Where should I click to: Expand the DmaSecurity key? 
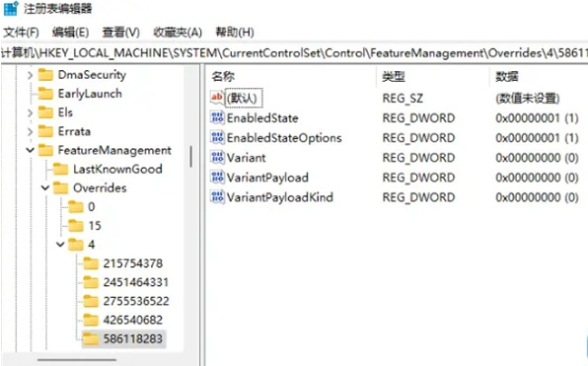click(x=30, y=75)
